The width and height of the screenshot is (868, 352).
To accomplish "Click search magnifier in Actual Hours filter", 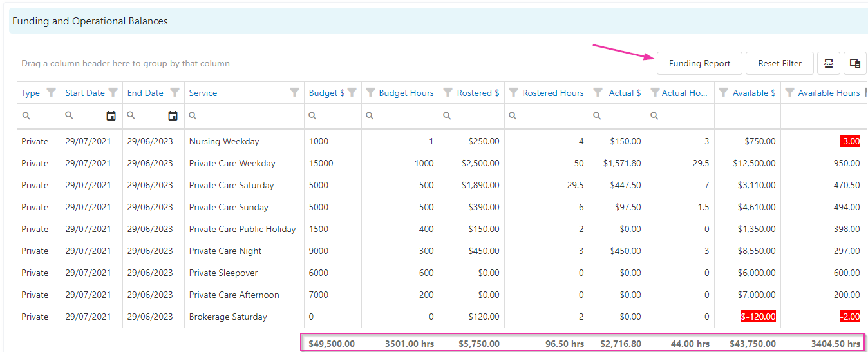I will click(655, 116).
